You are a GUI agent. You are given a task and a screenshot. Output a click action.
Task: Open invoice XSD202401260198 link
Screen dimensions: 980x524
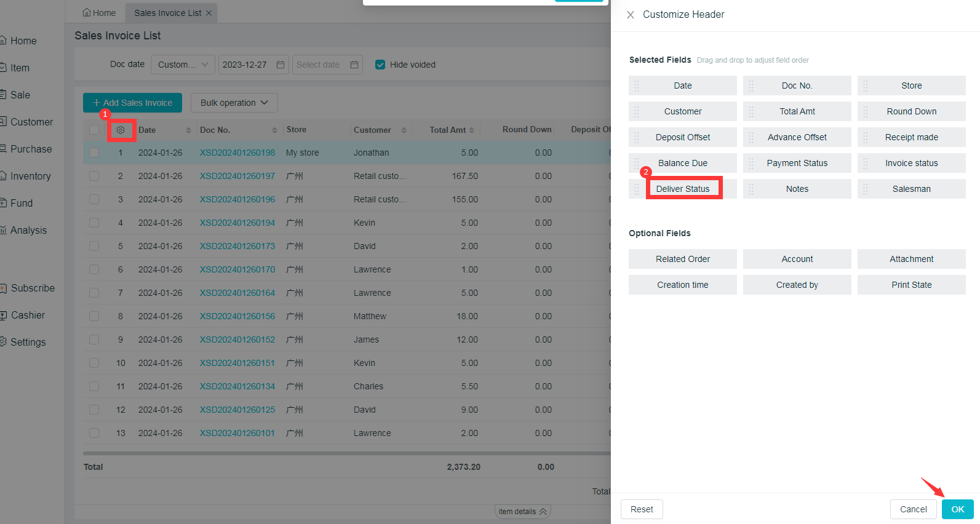click(x=237, y=153)
